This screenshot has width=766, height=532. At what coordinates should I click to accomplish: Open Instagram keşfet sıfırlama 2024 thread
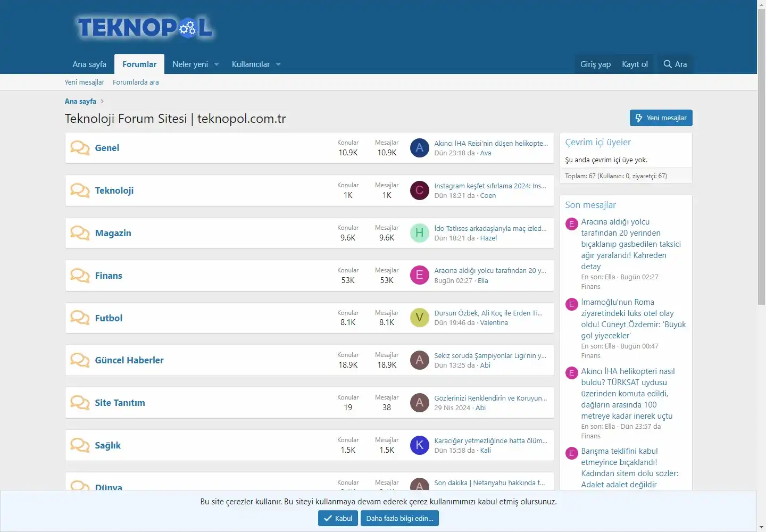click(x=490, y=186)
